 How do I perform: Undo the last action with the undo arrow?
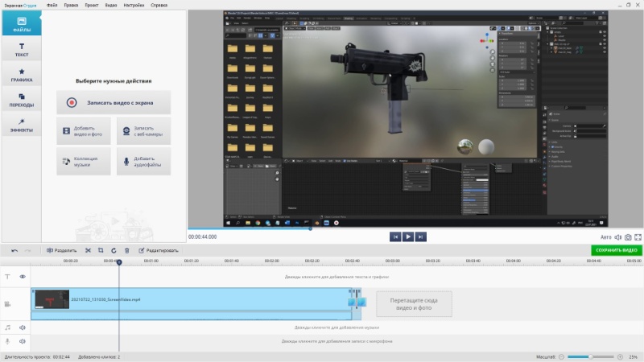click(x=14, y=250)
